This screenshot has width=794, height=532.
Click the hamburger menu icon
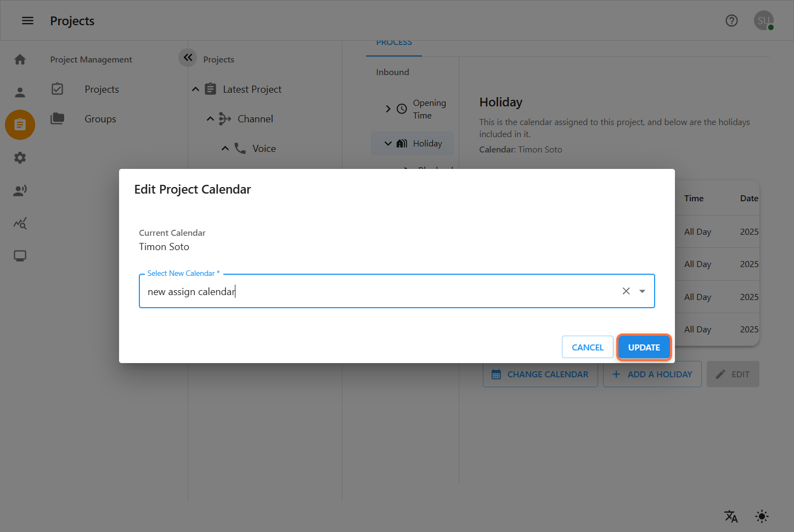pos(27,21)
